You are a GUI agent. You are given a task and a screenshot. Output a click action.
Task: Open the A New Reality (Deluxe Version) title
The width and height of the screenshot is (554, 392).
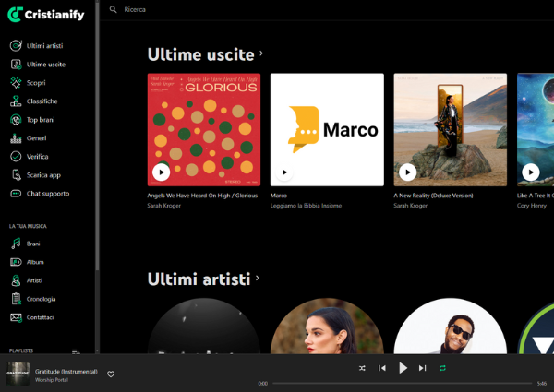(x=433, y=196)
